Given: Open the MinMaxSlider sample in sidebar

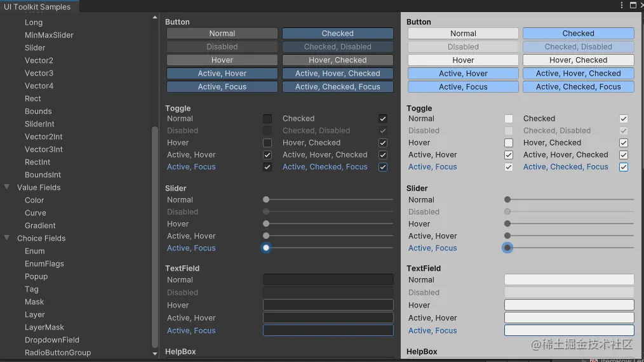Looking at the screenshot, I should tap(49, 35).
